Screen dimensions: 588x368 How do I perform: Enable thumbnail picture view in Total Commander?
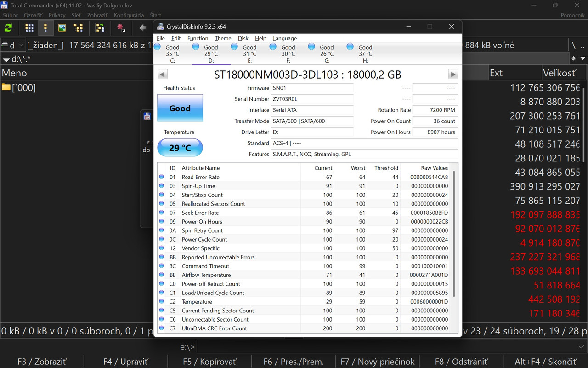[x=62, y=28]
